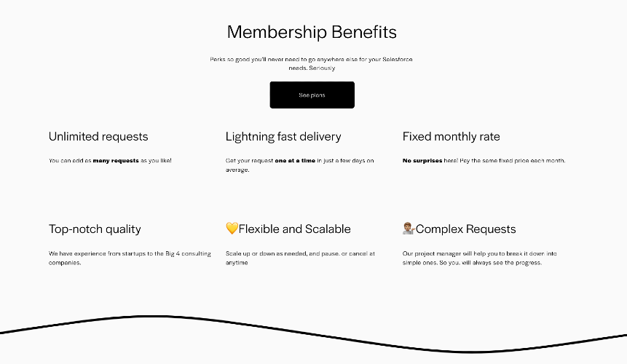Click the 'Perks so good' subtitle text
Screen dimensions: 627x364
coord(312,63)
